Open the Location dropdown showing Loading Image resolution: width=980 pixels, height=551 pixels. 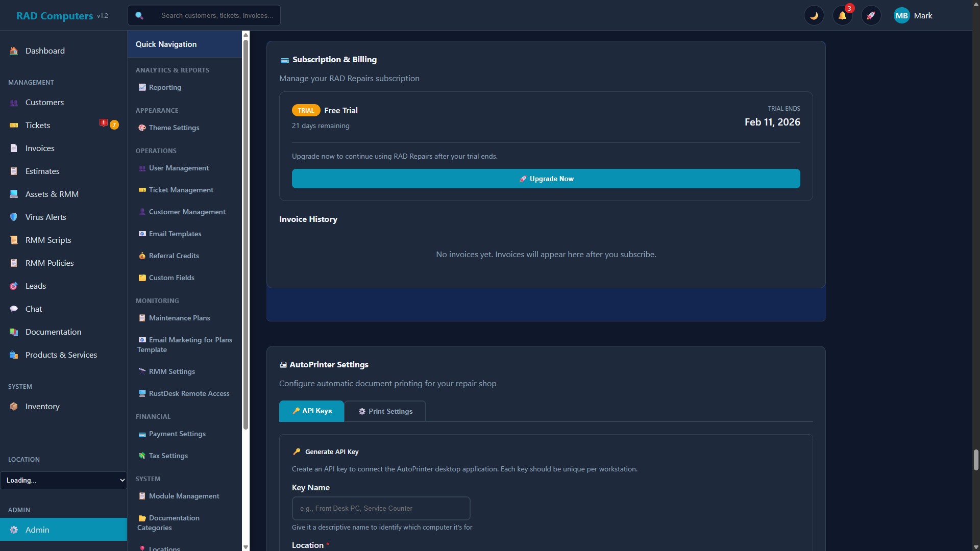64,480
